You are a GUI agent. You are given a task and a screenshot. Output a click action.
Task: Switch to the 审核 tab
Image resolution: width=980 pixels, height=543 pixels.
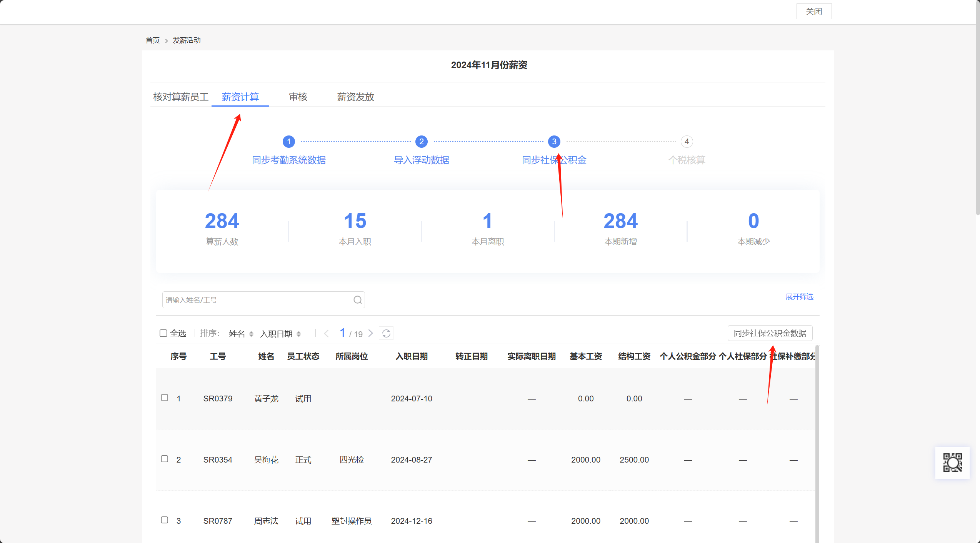click(x=298, y=97)
